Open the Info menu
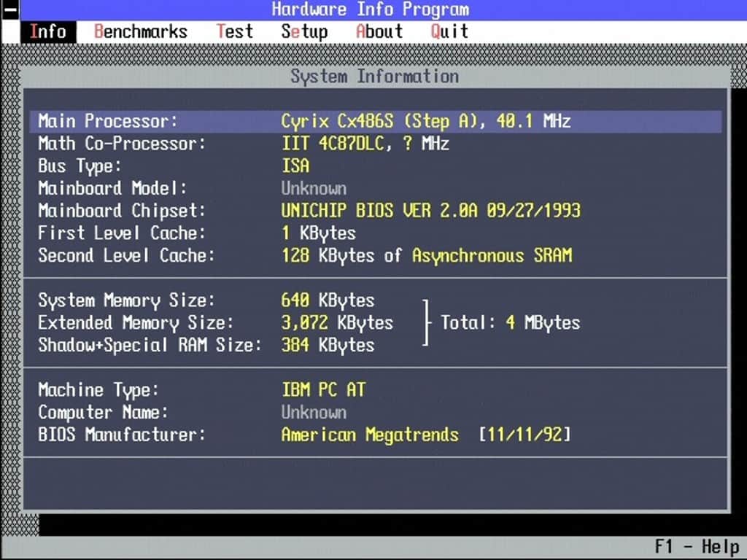747x560 pixels. pyautogui.click(x=48, y=32)
